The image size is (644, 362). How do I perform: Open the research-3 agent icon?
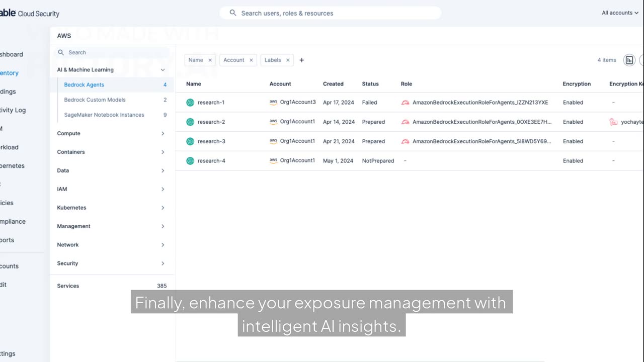(x=190, y=141)
